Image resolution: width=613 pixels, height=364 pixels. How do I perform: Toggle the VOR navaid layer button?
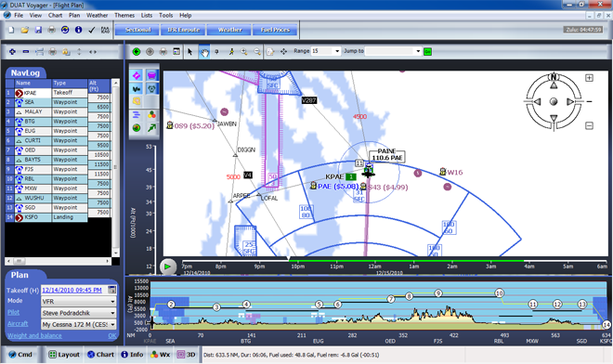tap(151, 89)
